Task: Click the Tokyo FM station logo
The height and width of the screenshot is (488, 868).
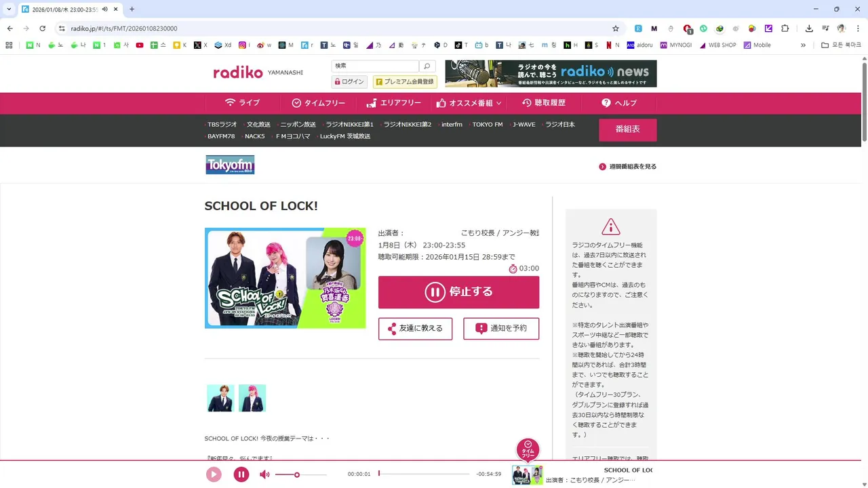Action: pos(230,165)
